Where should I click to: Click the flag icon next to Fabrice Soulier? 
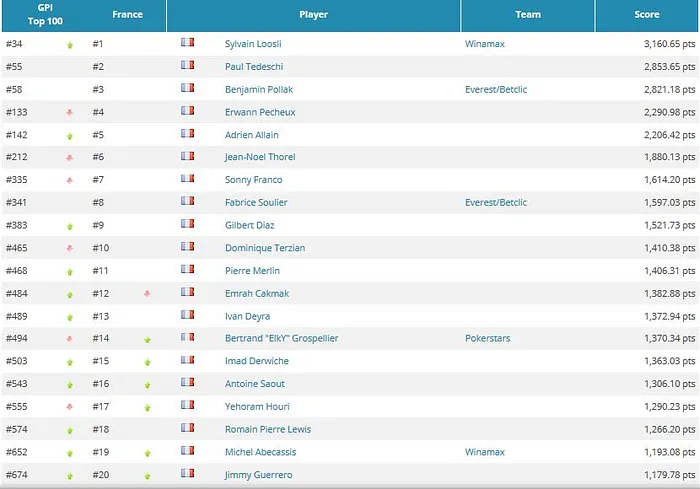pyautogui.click(x=187, y=202)
